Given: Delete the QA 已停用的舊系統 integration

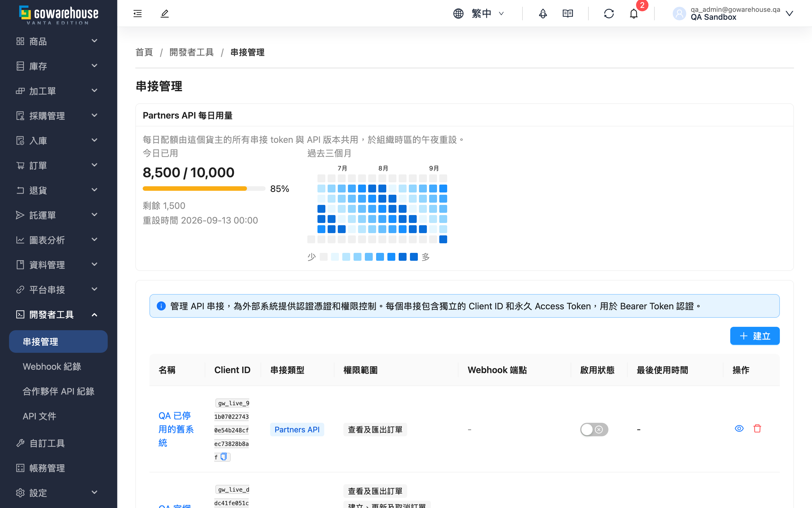Looking at the screenshot, I should (x=757, y=428).
